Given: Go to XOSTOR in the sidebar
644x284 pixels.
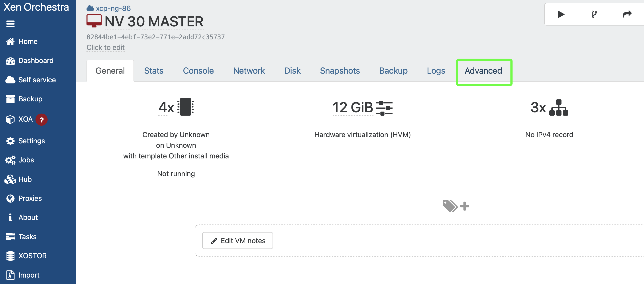Looking at the screenshot, I should [x=32, y=256].
